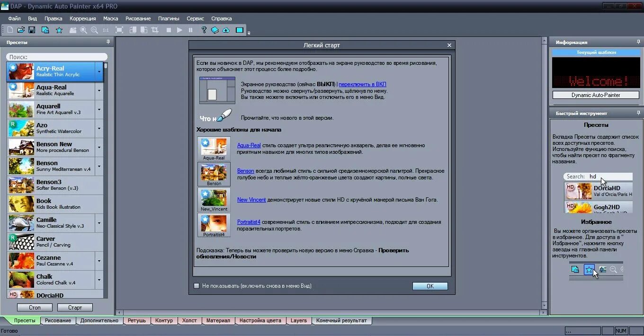Click the horizontal canvas scrollbar
The width and height of the screenshot is (644, 336).
point(332,313)
